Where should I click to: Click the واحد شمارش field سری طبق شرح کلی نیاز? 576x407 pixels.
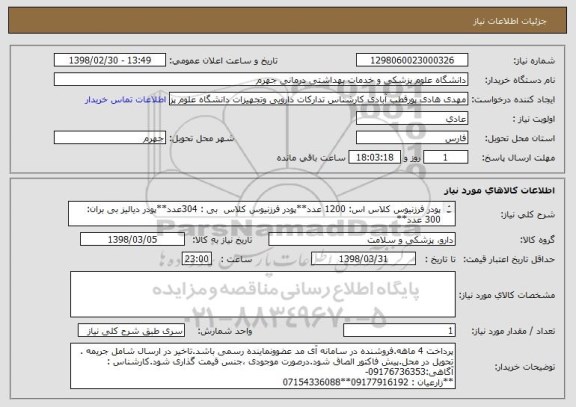[x=132, y=330]
